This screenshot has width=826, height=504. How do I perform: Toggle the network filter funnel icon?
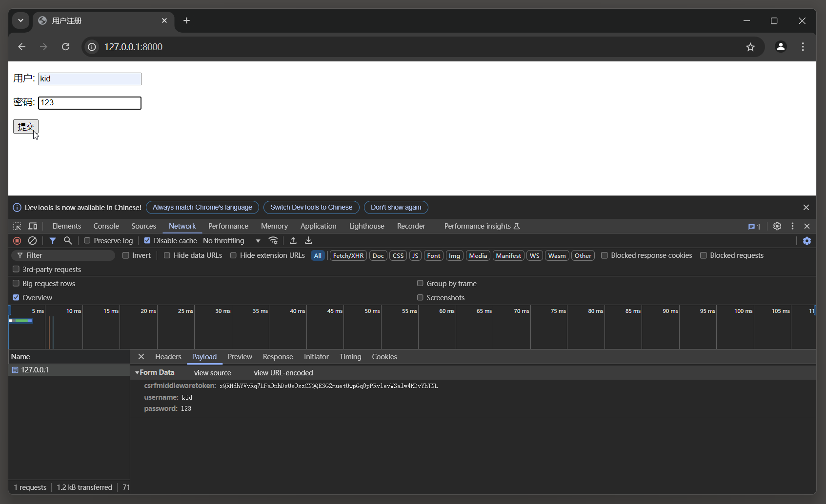coord(53,241)
